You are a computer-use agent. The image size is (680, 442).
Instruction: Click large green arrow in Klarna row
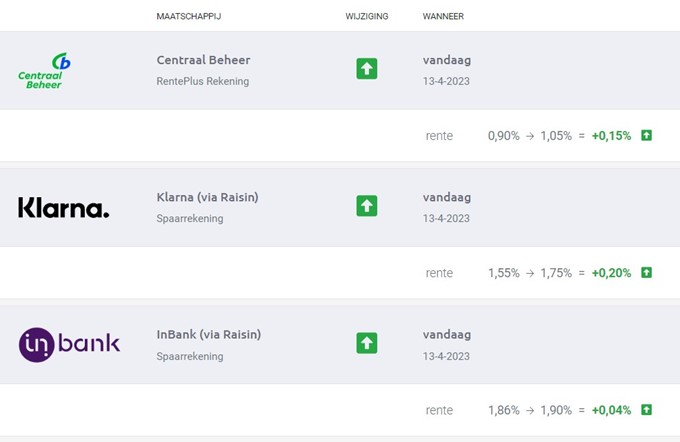click(367, 206)
